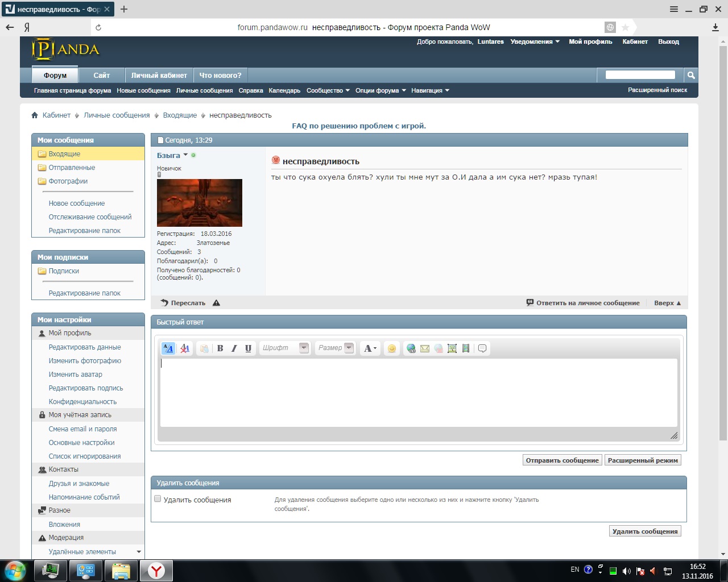Click the Yandex Browser taskbar icon
The width and height of the screenshot is (728, 582).
(x=156, y=571)
